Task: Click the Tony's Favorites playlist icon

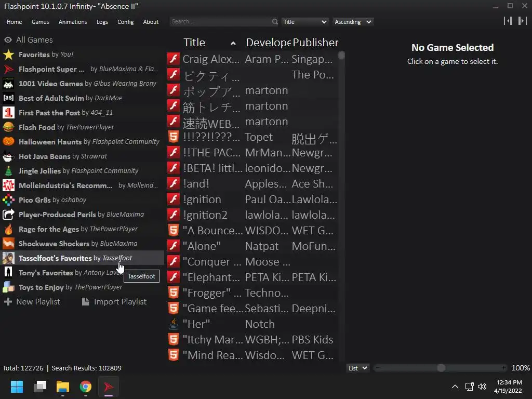Action: click(x=8, y=272)
